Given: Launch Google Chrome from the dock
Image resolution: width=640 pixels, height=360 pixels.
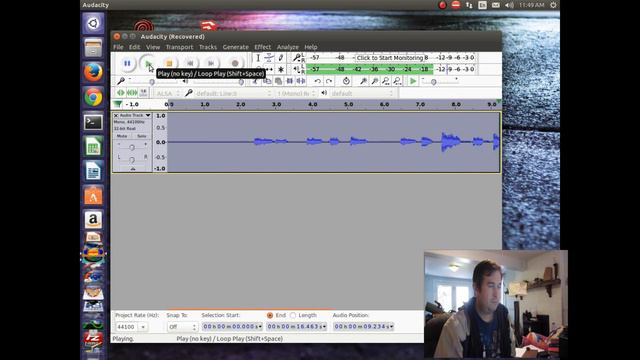Looking at the screenshot, I should 93,98.
